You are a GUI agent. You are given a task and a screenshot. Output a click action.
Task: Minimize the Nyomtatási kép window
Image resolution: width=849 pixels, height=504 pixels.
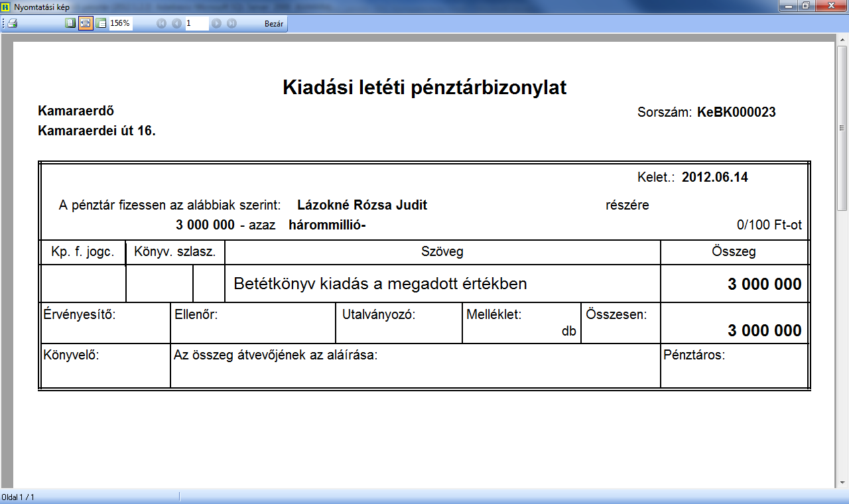tap(789, 6)
